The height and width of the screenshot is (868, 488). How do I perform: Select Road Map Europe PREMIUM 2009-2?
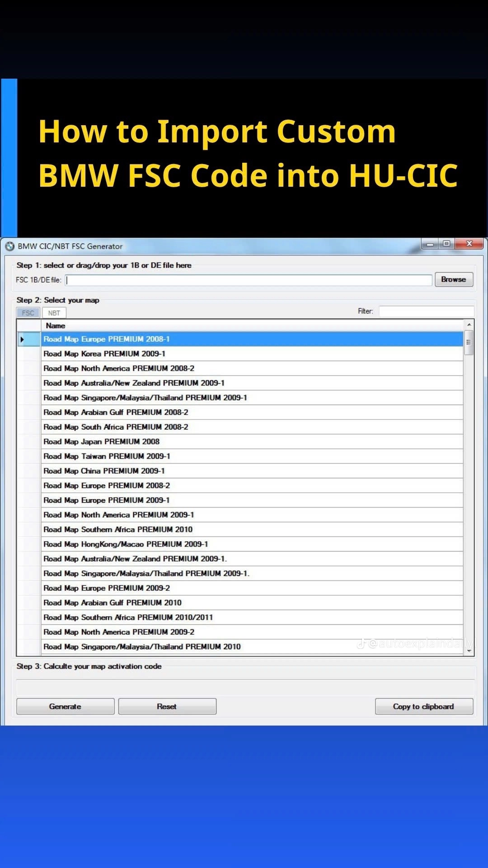252,588
